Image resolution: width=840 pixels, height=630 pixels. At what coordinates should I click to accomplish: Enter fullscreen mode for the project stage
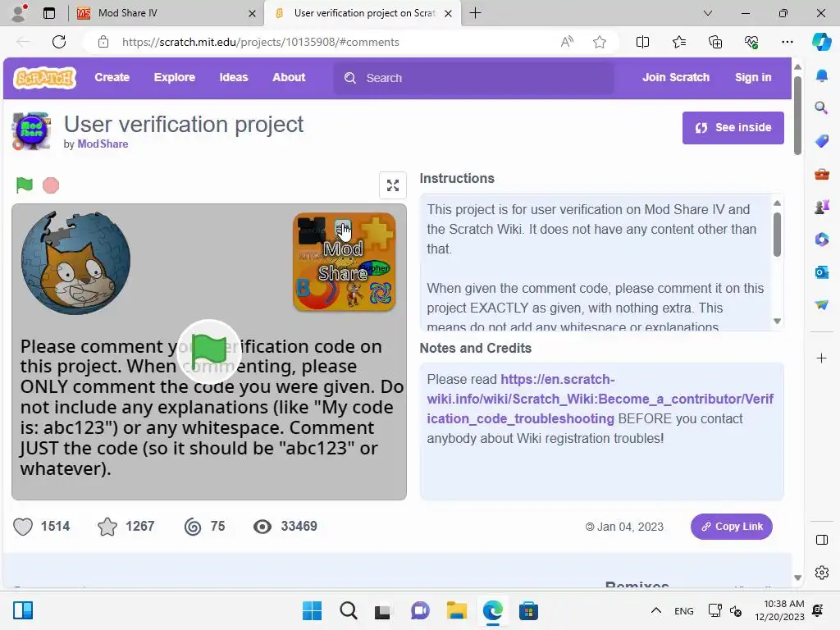tap(393, 185)
